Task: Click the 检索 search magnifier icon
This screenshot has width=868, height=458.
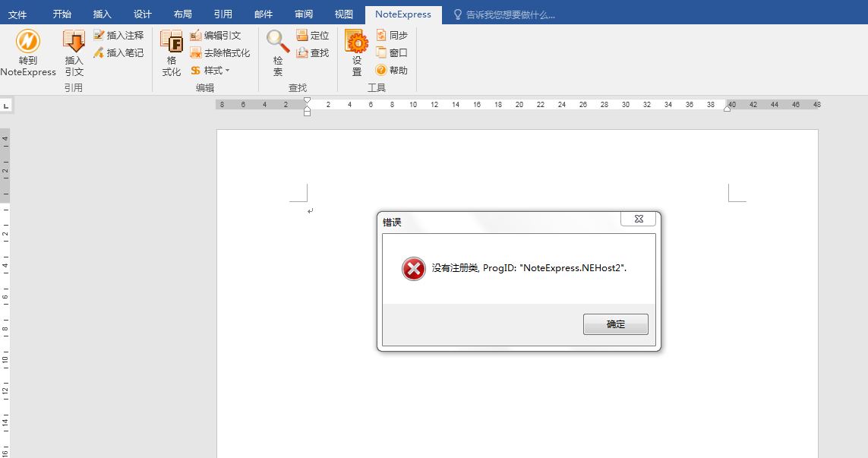Action: (277, 53)
